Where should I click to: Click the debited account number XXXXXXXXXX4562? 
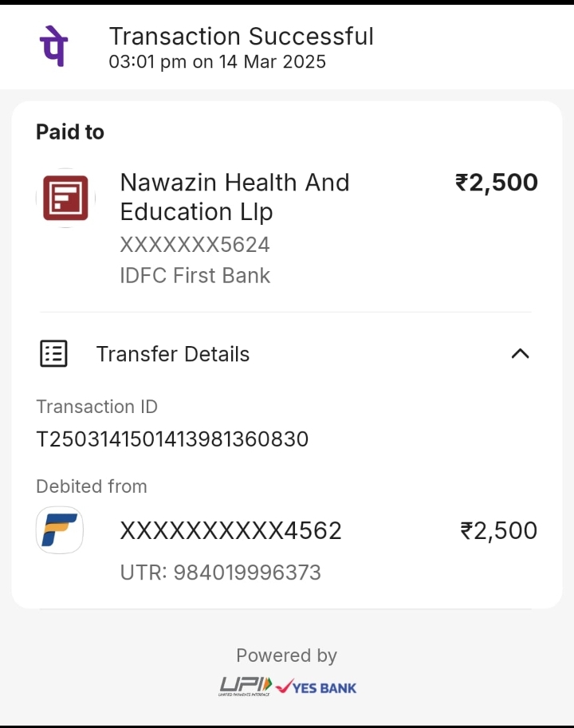230,531
